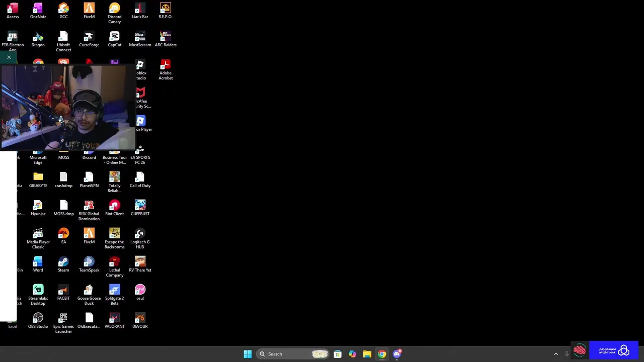Screen dimensions: 644x362
Task: Click the alrajhi bank banner
Action: (613, 350)
